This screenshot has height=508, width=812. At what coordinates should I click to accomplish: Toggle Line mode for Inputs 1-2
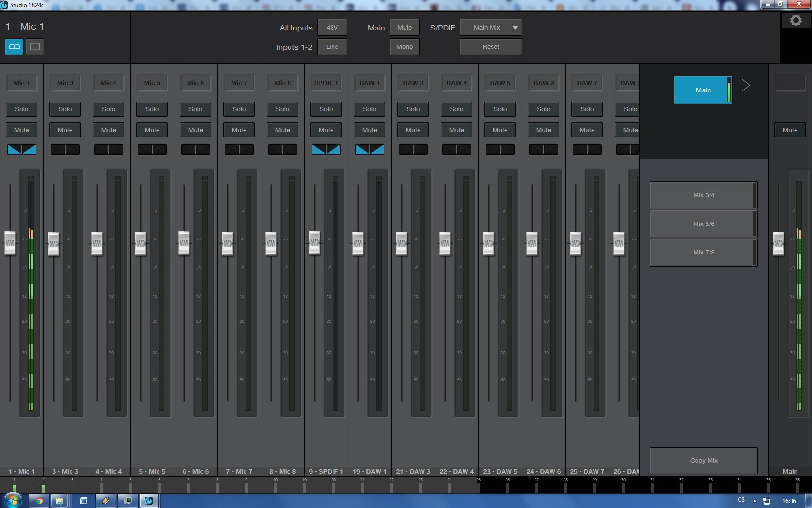pyautogui.click(x=332, y=47)
